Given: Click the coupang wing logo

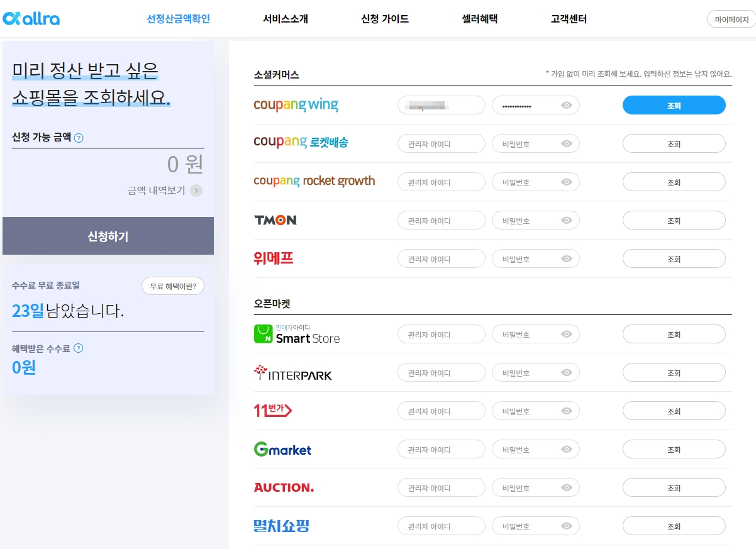Looking at the screenshot, I should pos(296,105).
